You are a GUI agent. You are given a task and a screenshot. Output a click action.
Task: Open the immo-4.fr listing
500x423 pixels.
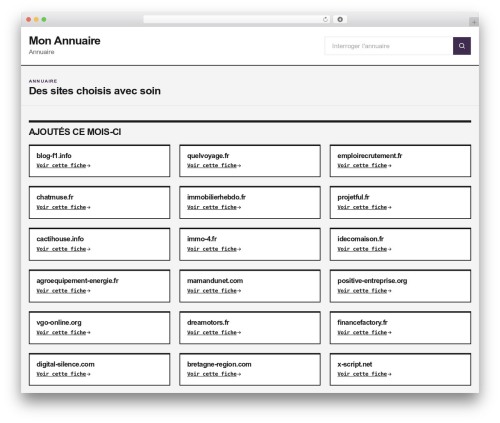202,239
